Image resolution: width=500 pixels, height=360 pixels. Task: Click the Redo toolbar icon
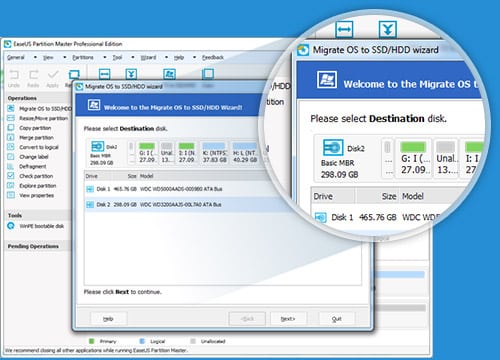[x=33, y=75]
